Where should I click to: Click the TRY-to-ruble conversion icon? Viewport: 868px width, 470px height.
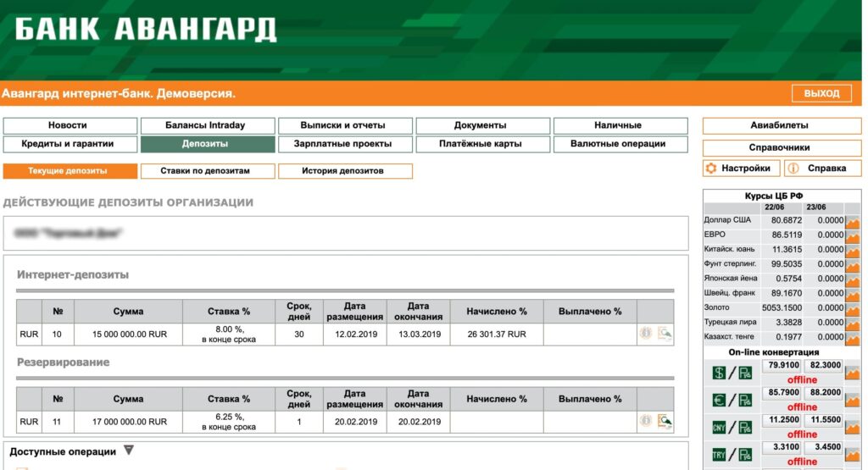pyautogui.click(x=732, y=455)
